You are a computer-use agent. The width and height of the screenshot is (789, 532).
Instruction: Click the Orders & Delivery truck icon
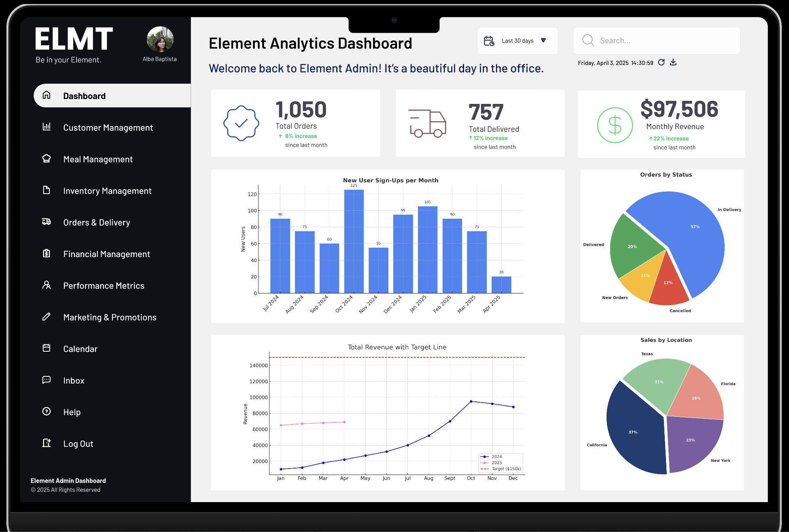(47, 222)
